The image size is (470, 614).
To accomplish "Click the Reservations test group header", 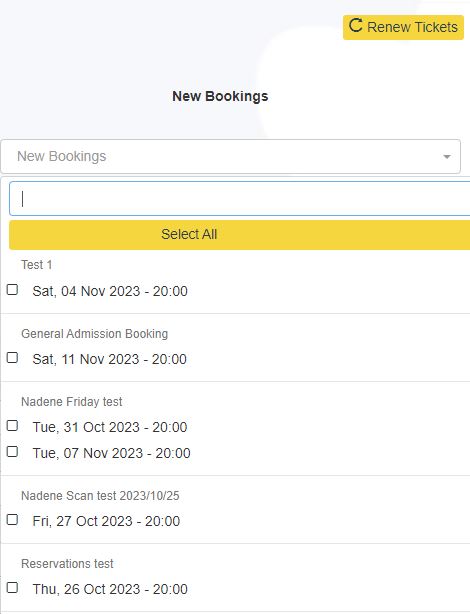I will [67, 564].
